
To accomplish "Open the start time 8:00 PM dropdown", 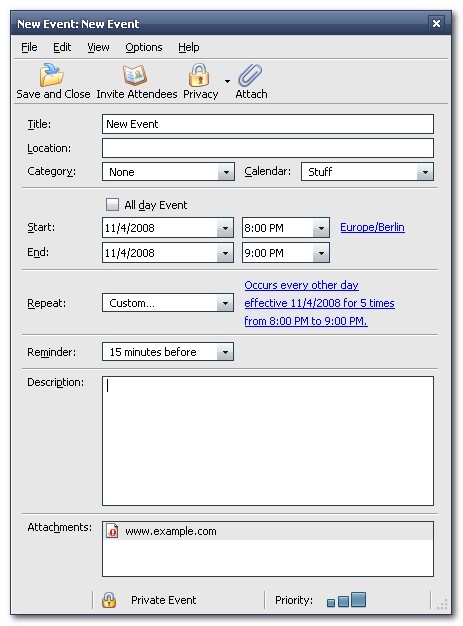I will point(321,228).
